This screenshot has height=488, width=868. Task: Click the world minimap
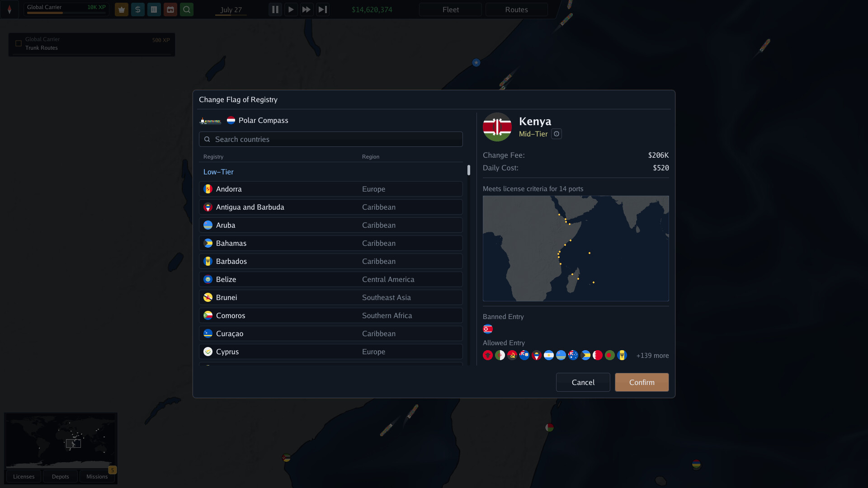click(61, 441)
